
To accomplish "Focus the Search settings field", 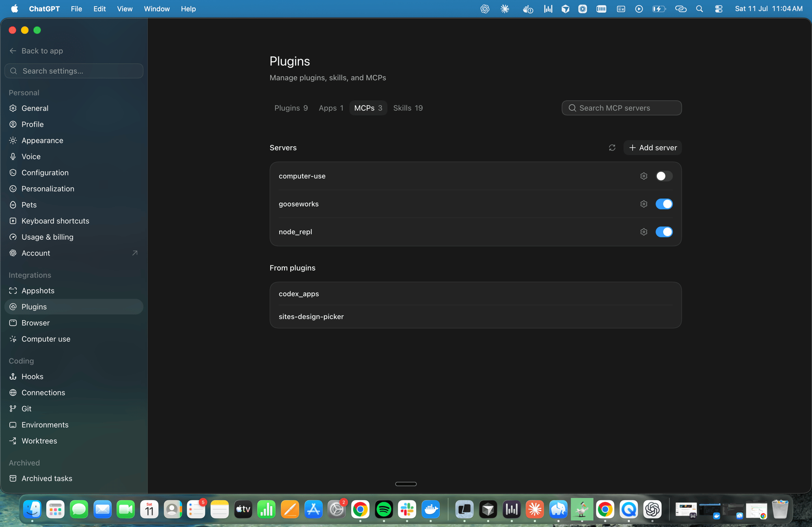I will coord(74,71).
